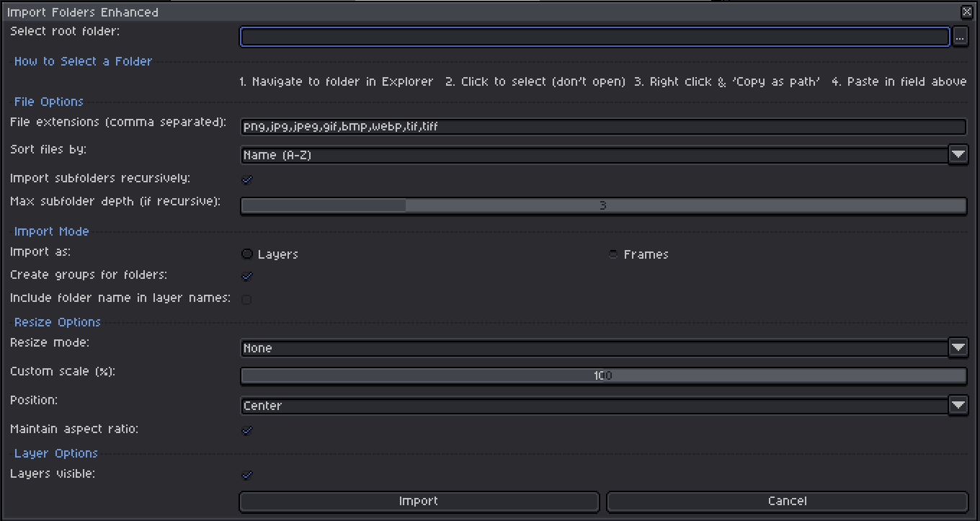The image size is (980, 521).
Task: Click the 'File Options' section heading
Action: coord(49,102)
